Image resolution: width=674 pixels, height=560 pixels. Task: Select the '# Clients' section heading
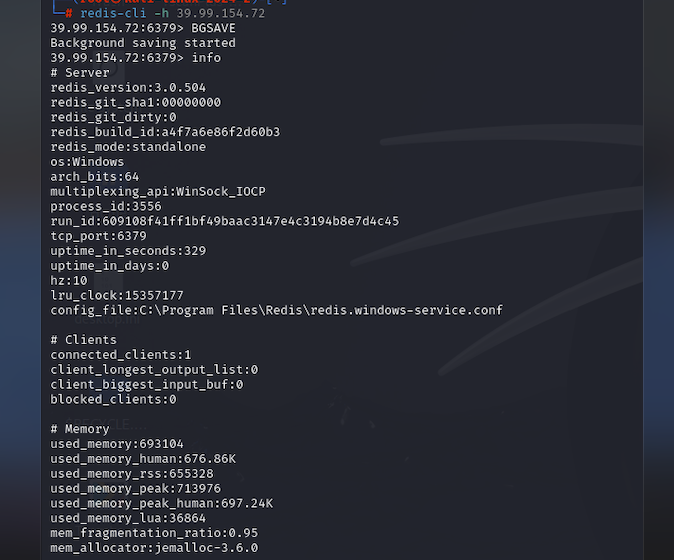point(83,340)
